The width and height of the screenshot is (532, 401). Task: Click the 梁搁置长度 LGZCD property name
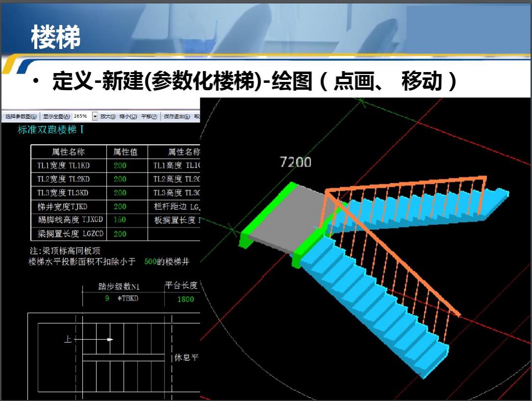pos(70,234)
